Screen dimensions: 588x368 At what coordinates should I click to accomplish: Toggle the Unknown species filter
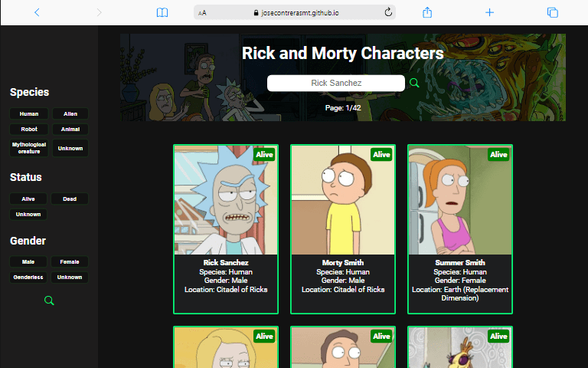click(x=70, y=148)
